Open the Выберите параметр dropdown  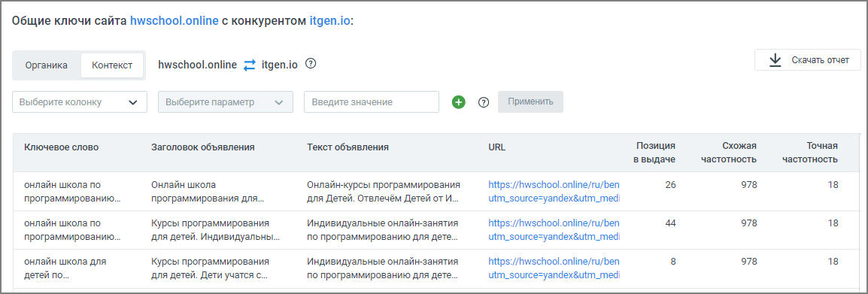[x=226, y=102]
